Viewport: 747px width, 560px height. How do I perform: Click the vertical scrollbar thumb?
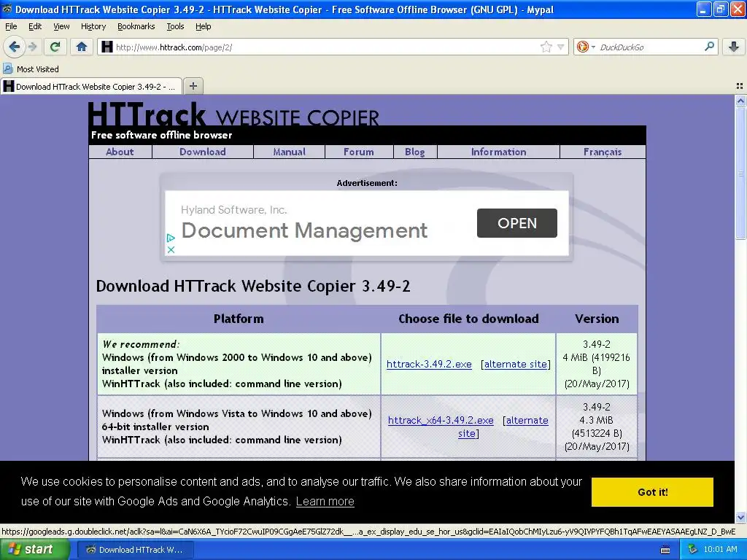click(740, 174)
